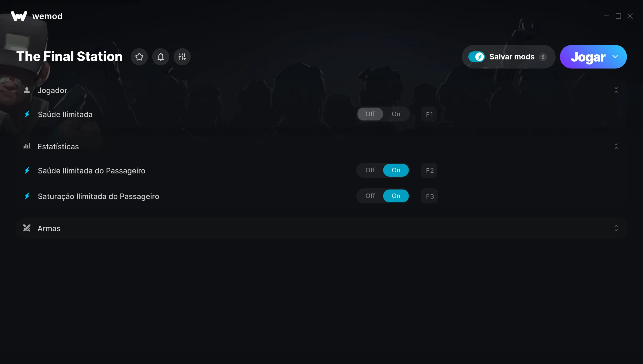Turn Off Saúde Ilimitada do Passageiro
This screenshot has height=364, width=643.
click(x=370, y=170)
